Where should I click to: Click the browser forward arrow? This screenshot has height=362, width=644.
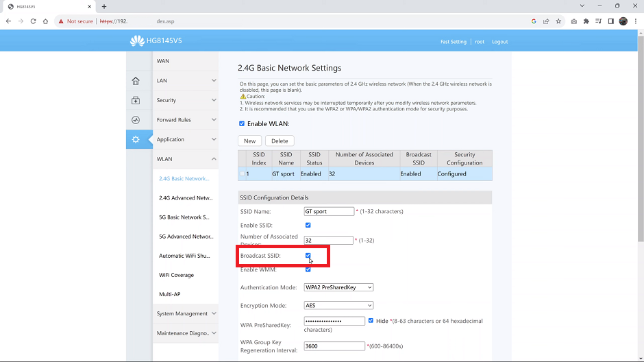[21, 21]
